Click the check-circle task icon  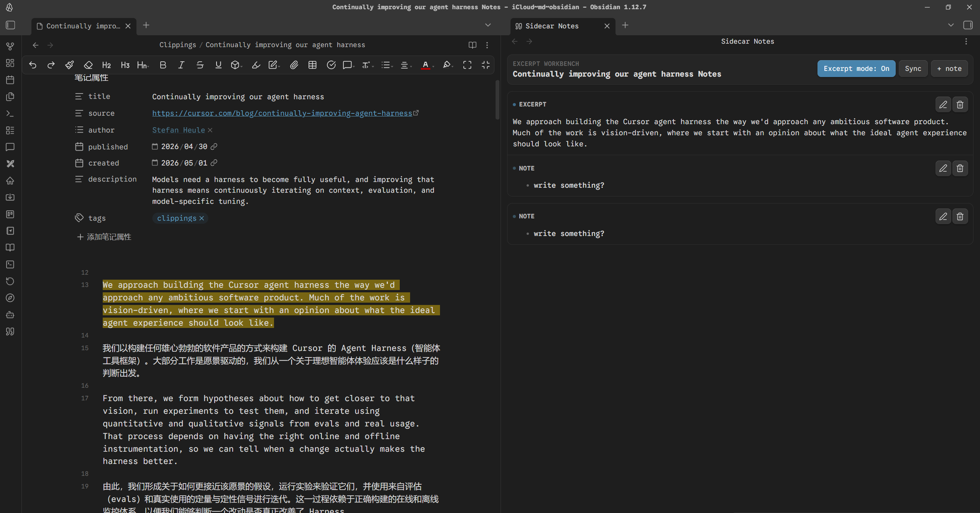point(331,65)
